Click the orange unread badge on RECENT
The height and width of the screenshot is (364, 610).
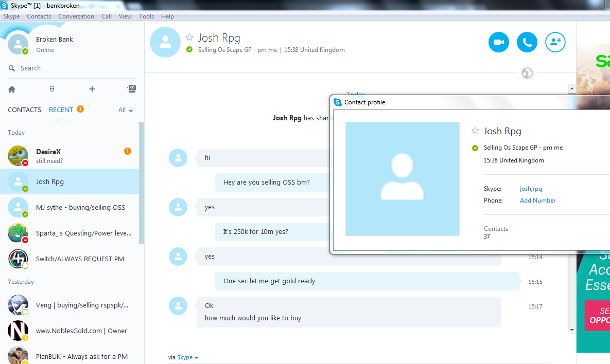coord(80,109)
